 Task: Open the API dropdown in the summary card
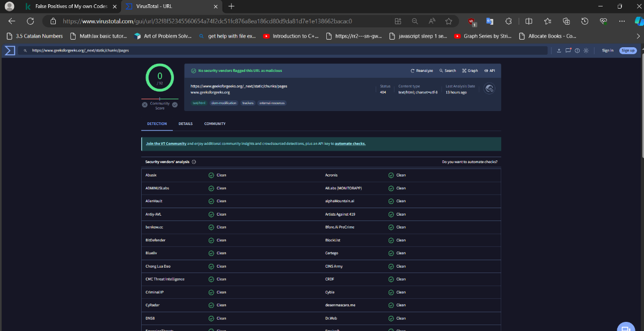tap(489, 71)
